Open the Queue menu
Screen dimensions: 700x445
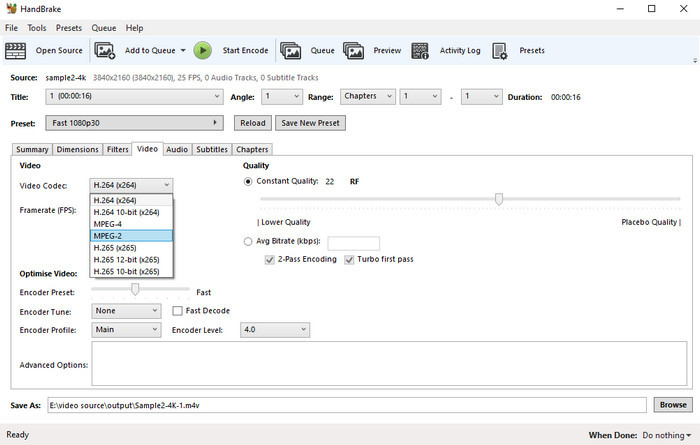click(x=104, y=28)
